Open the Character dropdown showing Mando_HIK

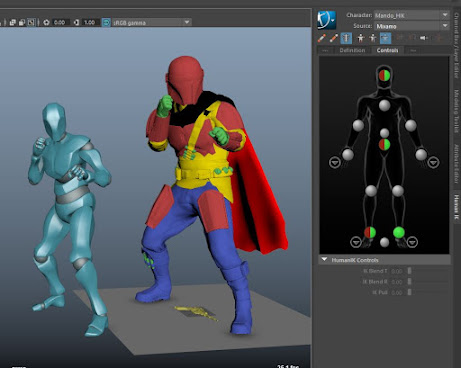pos(411,15)
